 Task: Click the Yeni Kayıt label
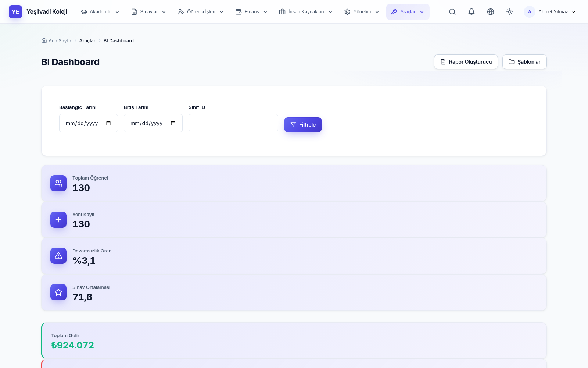pos(83,215)
